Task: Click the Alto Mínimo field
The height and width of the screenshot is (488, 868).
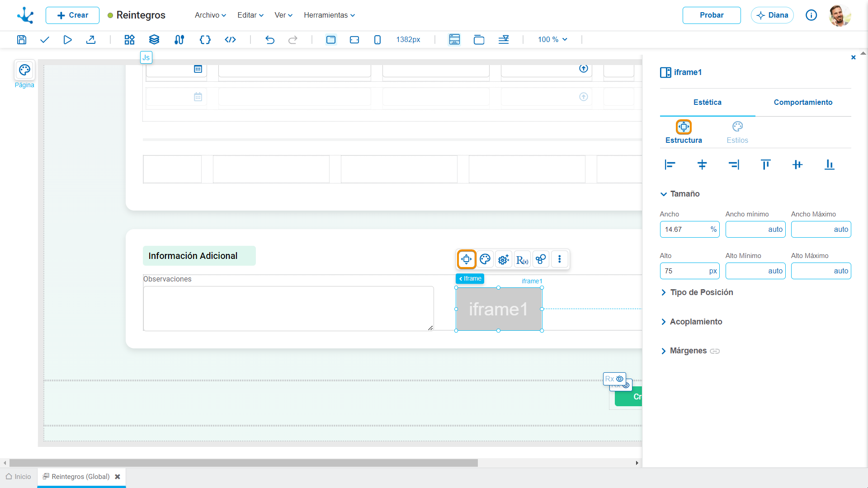Action: 755,271
